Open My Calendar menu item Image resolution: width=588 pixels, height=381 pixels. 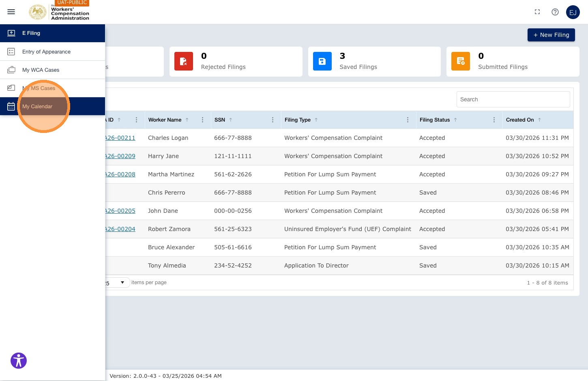(52, 106)
